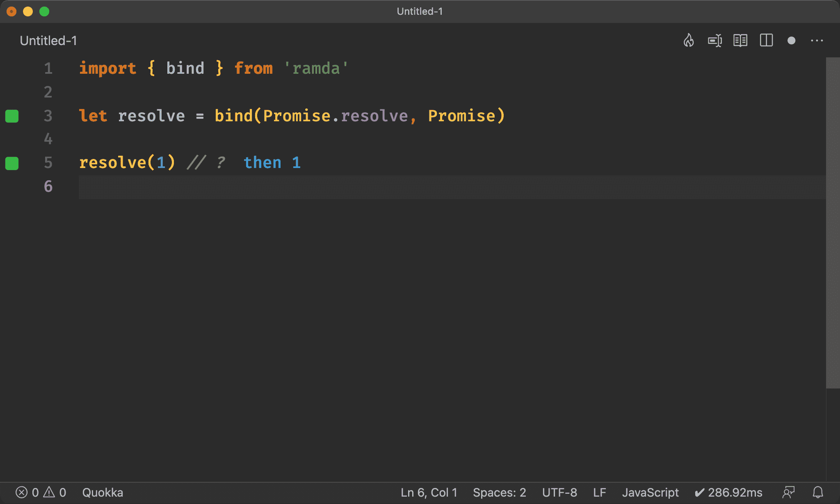Open Ln 6, Col 1 go-to-line

[429, 492]
